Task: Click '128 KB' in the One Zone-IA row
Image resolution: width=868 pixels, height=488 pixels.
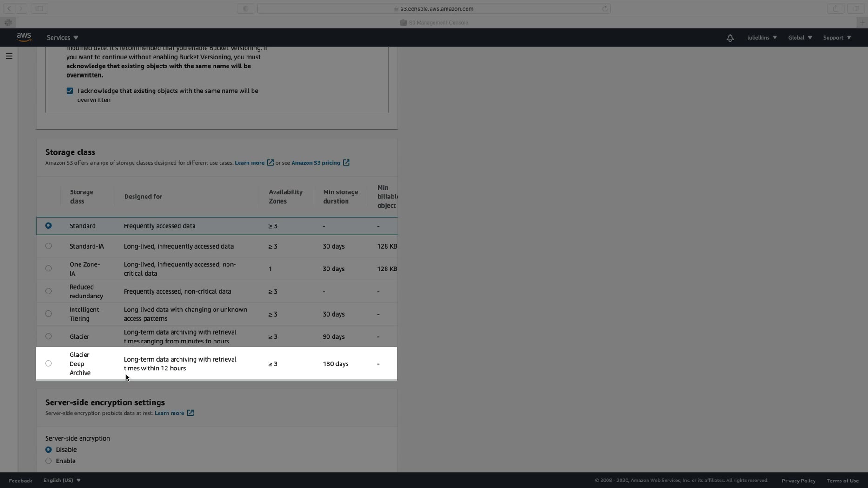Action: 387,269
